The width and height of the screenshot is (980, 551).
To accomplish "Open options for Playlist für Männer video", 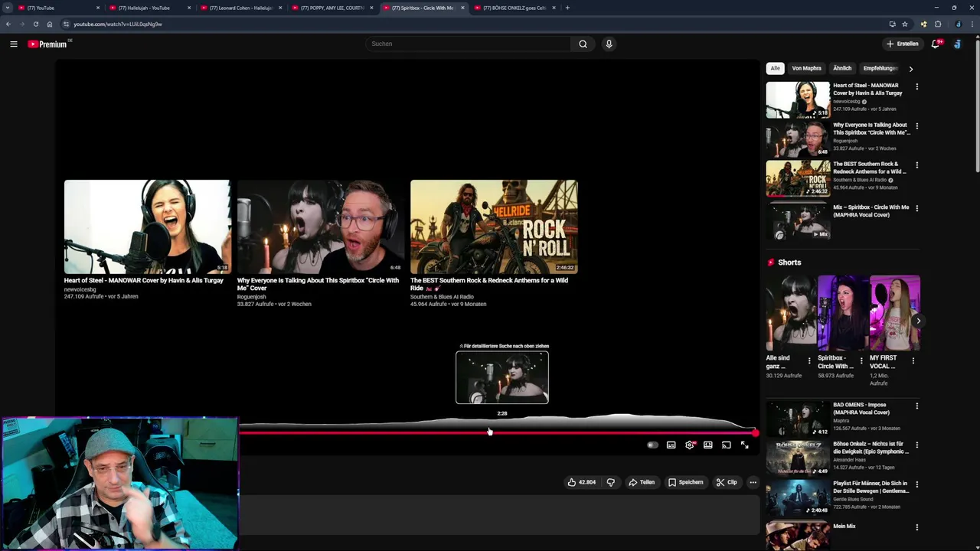I will pyautogui.click(x=916, y=484).
